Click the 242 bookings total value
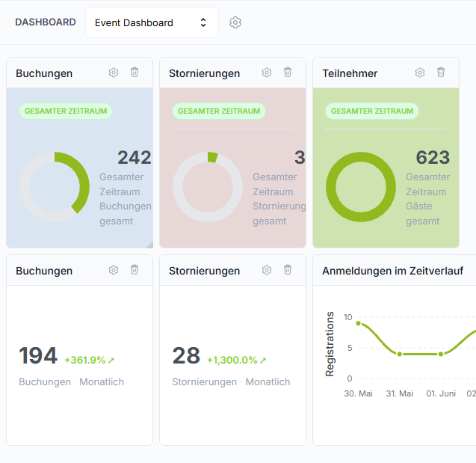Image resolution: width=476 pixels, height=463 pixels. 135,157
